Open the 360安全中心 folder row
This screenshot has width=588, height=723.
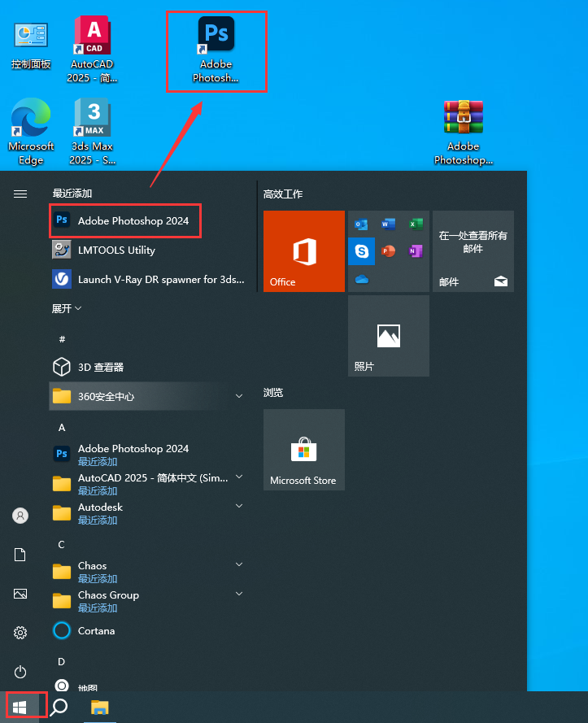pos(147,396)
